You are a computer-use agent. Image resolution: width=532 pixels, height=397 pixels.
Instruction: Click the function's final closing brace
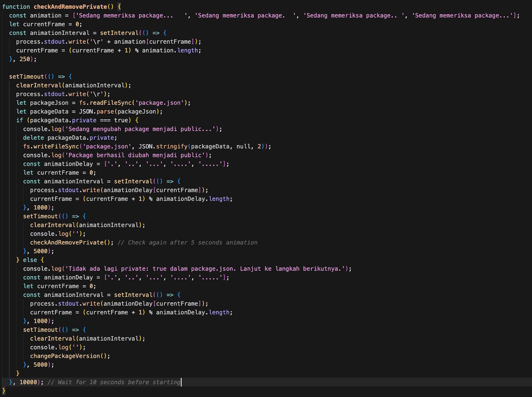click(x=4, y=391)
